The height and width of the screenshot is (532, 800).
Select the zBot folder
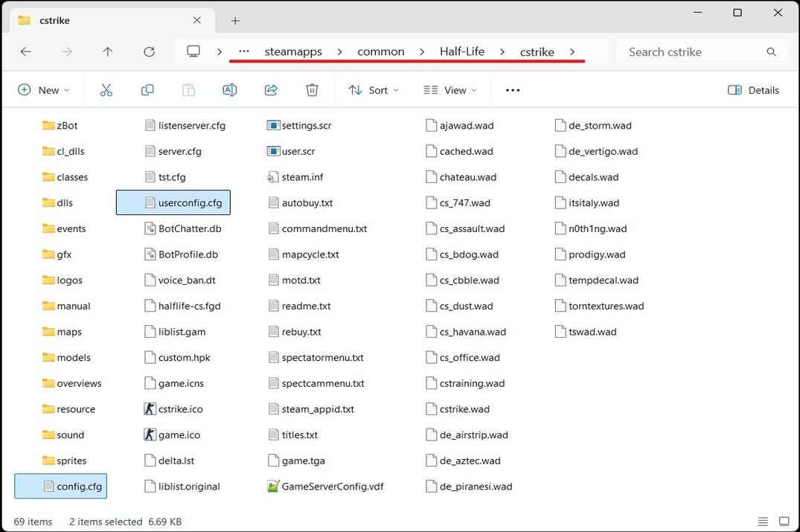(x=60, y=126)
